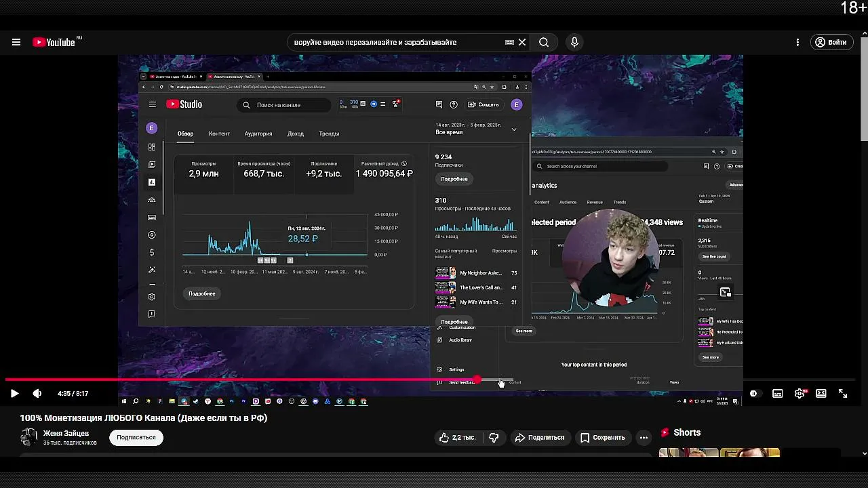The image size is (868, 488).
Task: Open the Studio sidebar copyright icon
Action: pos(152,235)
